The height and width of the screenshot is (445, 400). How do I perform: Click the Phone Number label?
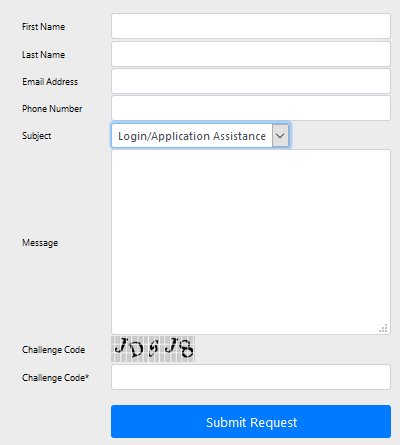[x=52, y=109]
